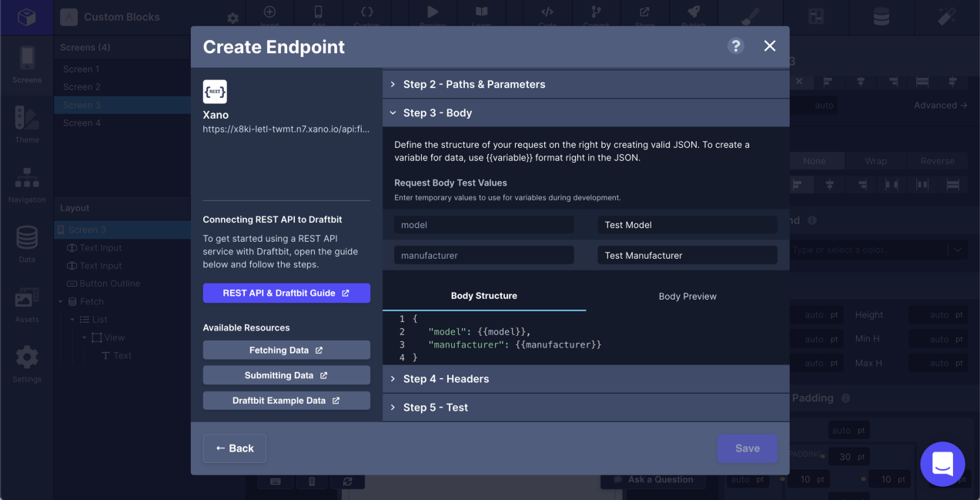980x500 pixels.
Task: Click the Back button
Action: pos(235,448)
